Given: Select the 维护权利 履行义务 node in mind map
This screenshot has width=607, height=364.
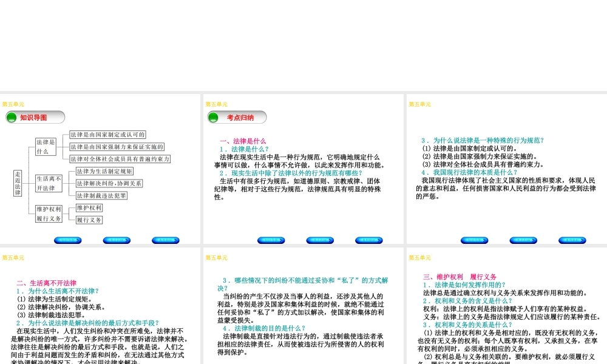Looking at the screenshot, I should [49, 214].
